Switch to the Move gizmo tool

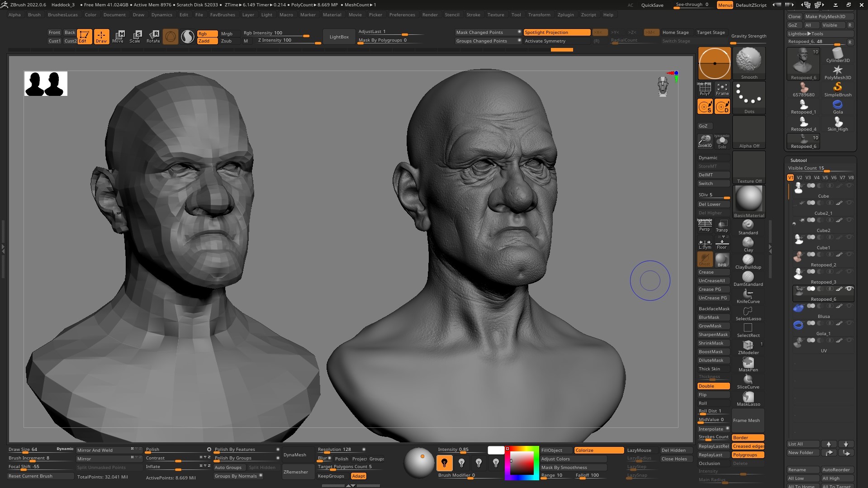[118, 37]
